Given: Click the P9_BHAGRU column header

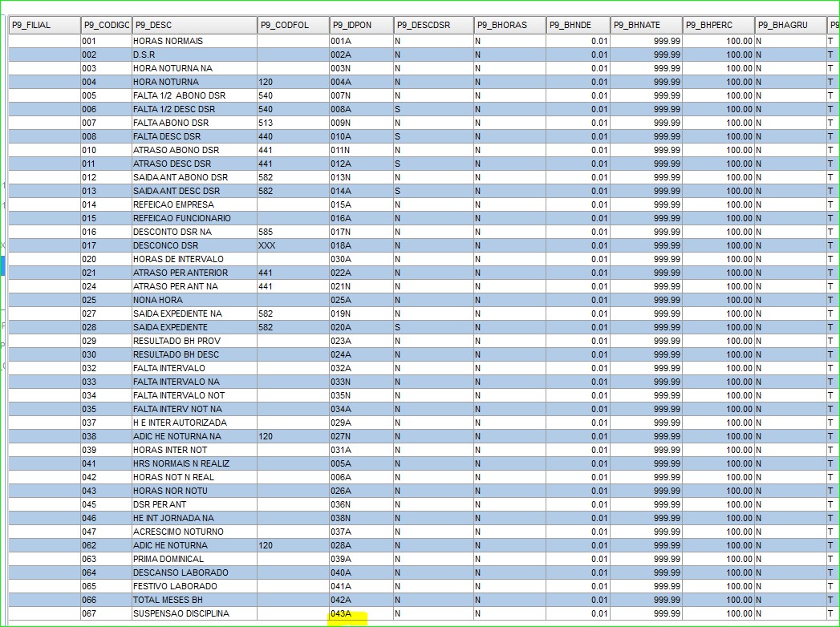Looking at the screenshot, I should pyautogui.click(x=791, y=25).
